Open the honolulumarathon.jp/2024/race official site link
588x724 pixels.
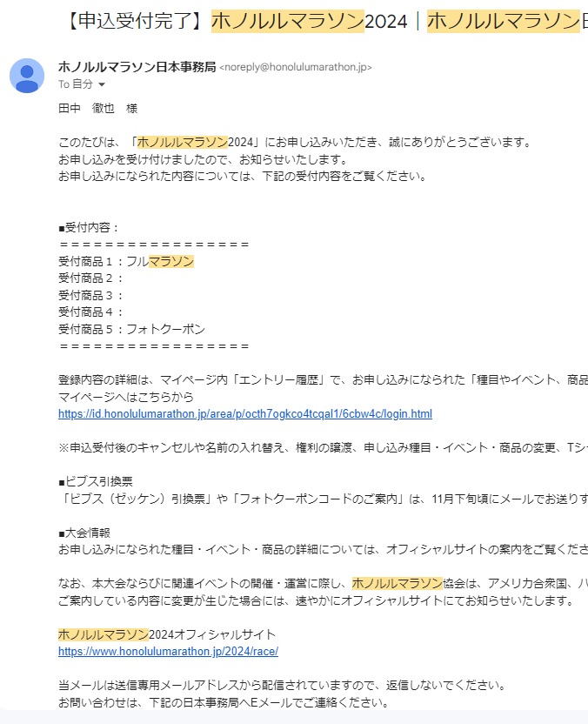(x=168, y=651)
